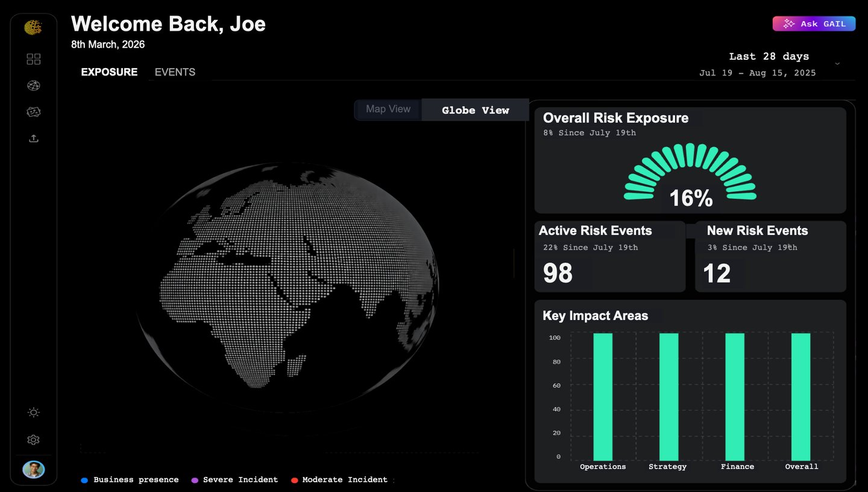This screenshot has height=492, width=868.
Task: Click the Moderate Incident legend label
Action: click(x=345, y=480)
